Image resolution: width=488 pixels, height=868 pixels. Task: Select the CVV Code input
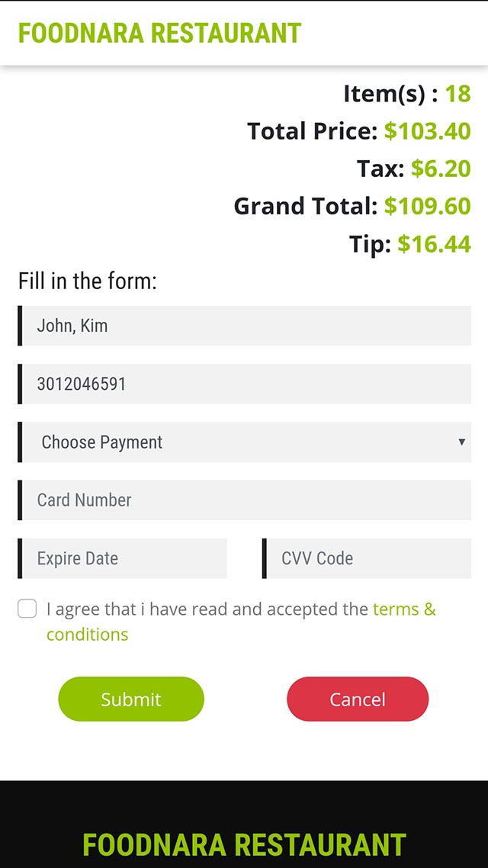[x=368, y=558]
